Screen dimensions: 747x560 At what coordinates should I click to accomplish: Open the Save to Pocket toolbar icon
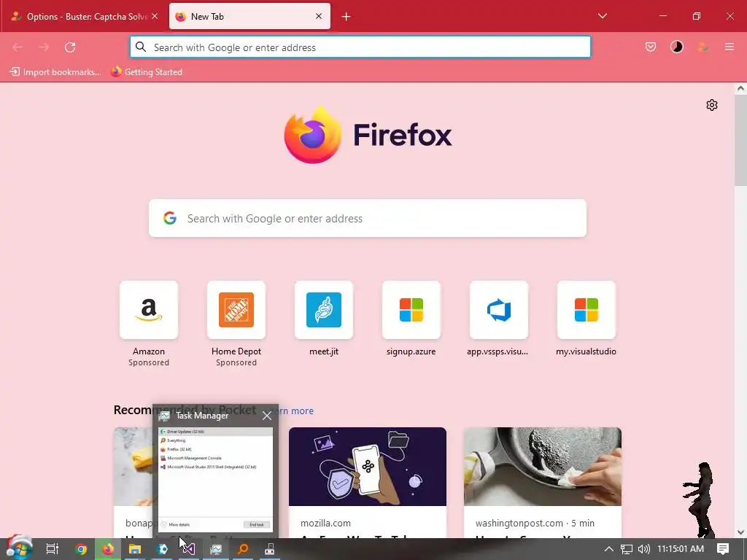click(651, 47)
